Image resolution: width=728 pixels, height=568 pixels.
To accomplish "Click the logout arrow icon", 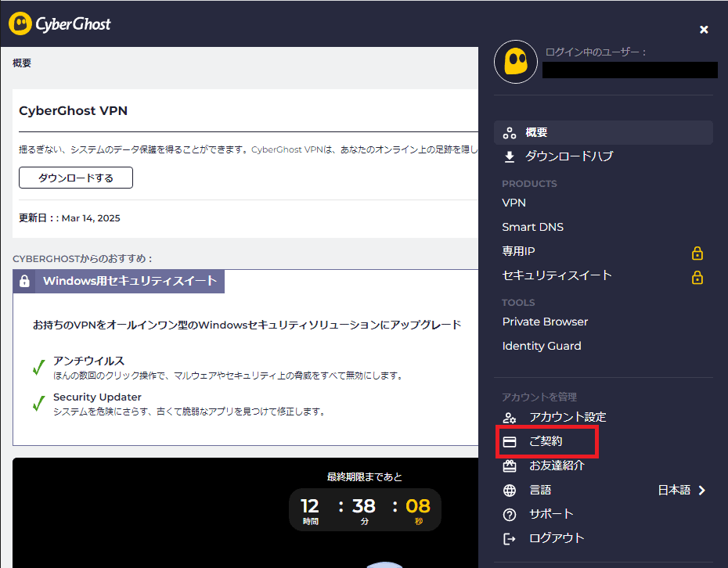I will tap(510, 539).
